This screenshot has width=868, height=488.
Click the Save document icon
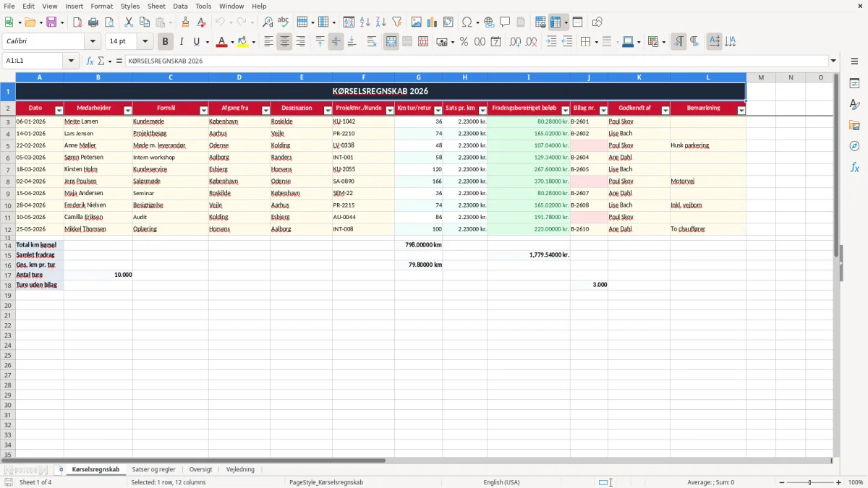coord(51,22)
